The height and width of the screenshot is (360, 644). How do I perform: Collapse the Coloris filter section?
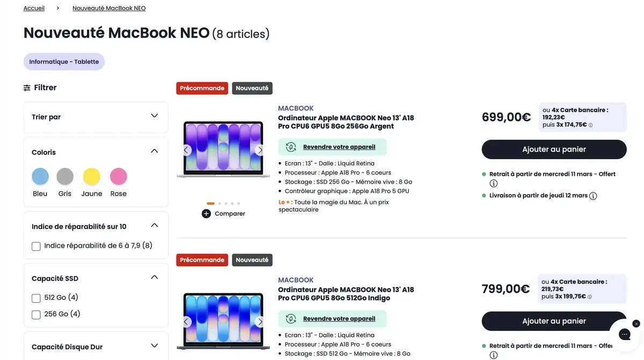click(154, 152)
